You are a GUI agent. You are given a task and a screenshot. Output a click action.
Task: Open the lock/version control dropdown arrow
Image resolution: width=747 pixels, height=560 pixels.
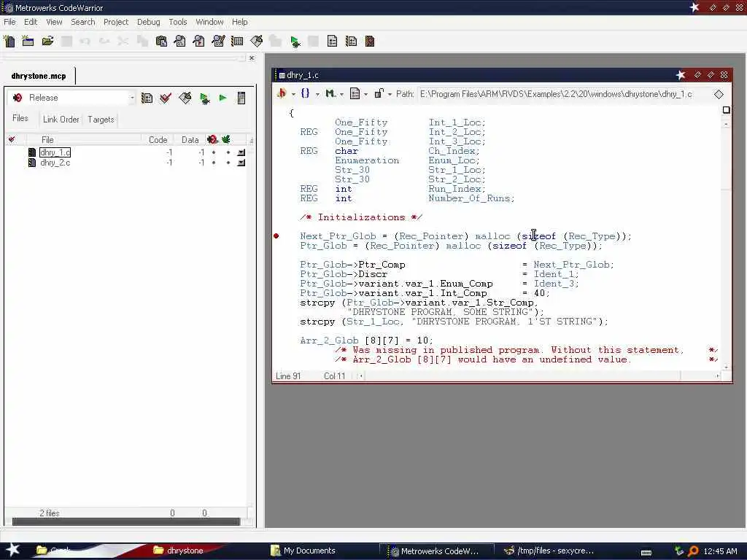click(x=390, y=94)
